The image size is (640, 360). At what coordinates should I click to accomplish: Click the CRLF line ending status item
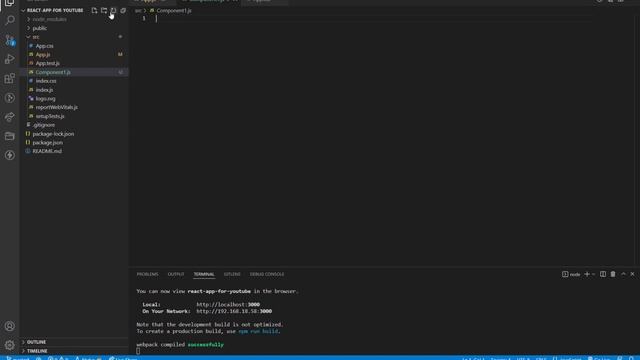(541, 358)
